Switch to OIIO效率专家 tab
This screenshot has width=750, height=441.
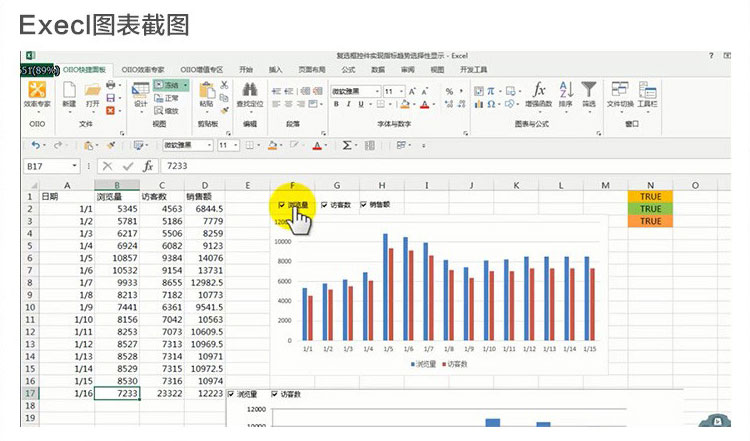coord(142,69)
